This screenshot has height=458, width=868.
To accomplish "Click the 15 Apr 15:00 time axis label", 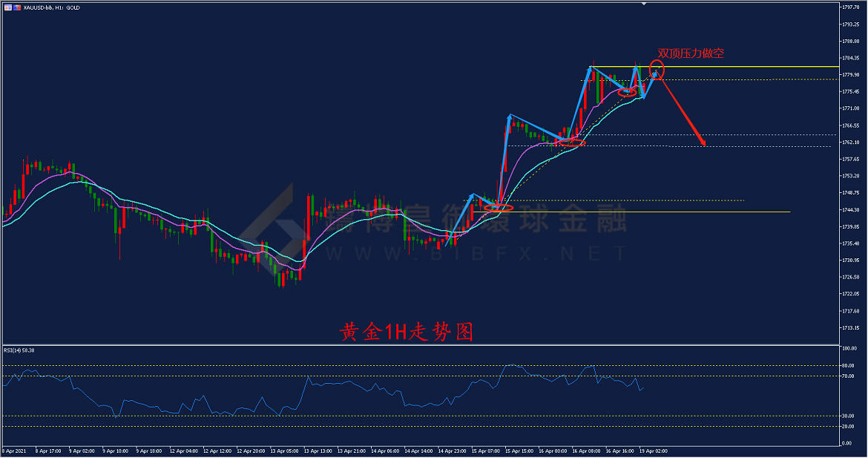I will (519, 451).
